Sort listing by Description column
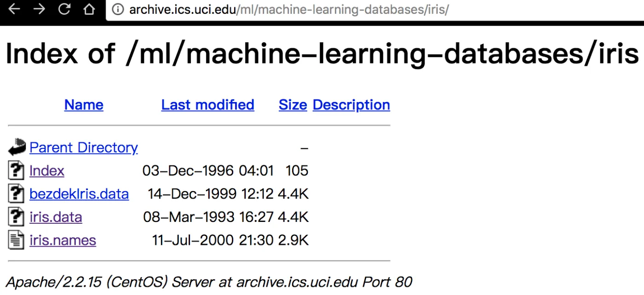The width and height of the screenshot is (644, 295). tap(351, 105)
